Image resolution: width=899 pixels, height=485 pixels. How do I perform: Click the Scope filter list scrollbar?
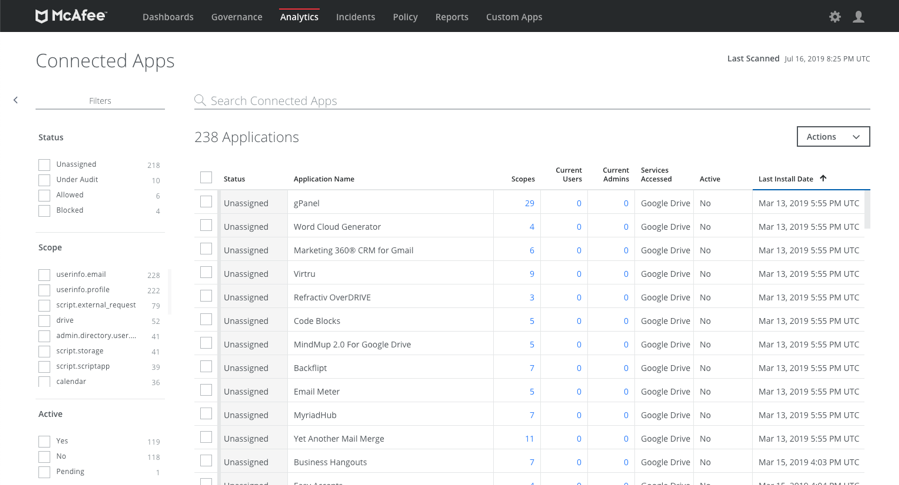pos(169,292)
